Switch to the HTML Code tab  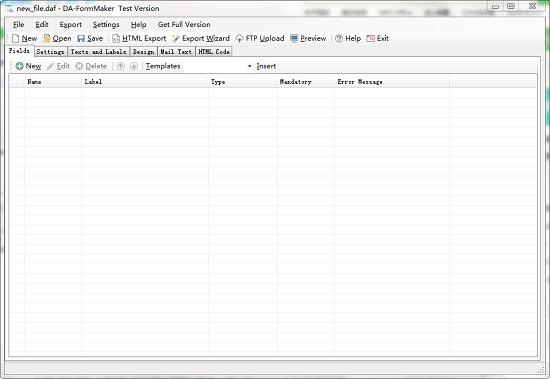214,52
